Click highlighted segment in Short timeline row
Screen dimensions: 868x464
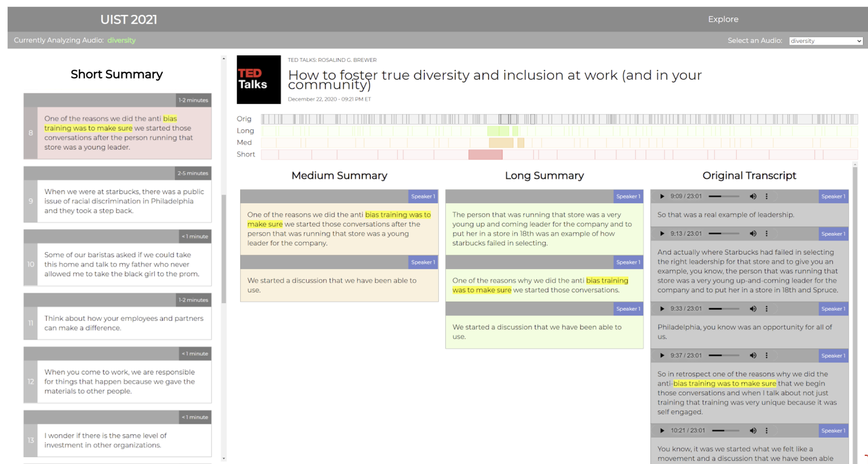(485, 154)
